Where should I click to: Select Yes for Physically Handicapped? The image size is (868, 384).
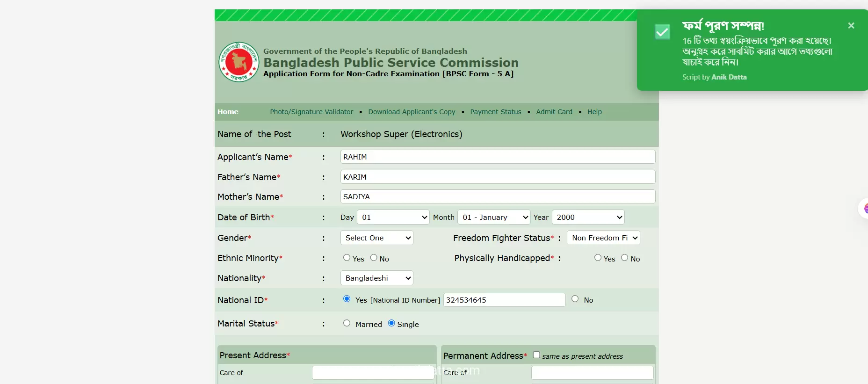click(x=598, y=258)
